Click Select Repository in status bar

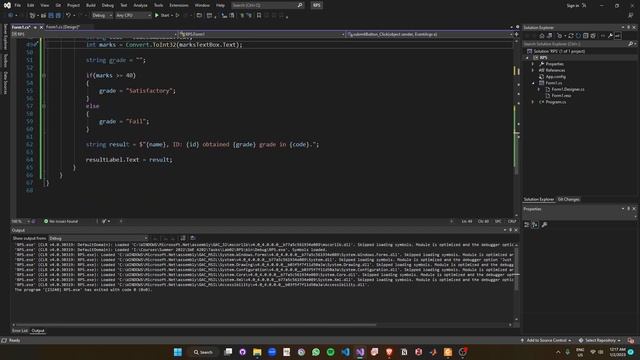600,340
